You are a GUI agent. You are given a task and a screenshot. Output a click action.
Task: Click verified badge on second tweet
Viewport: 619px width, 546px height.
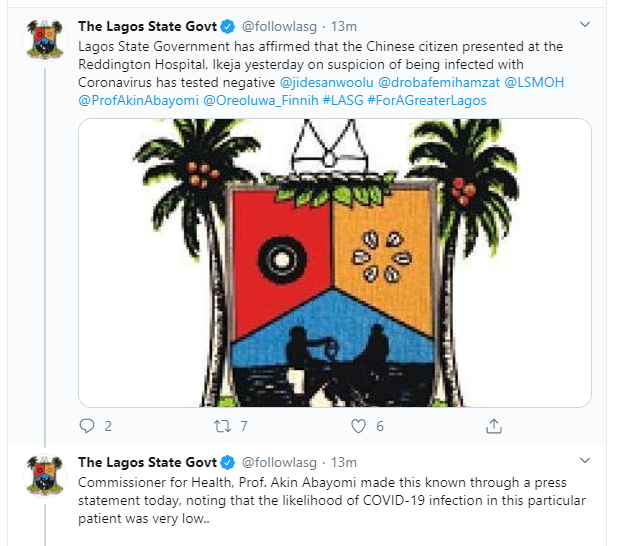tap(227, 463)
